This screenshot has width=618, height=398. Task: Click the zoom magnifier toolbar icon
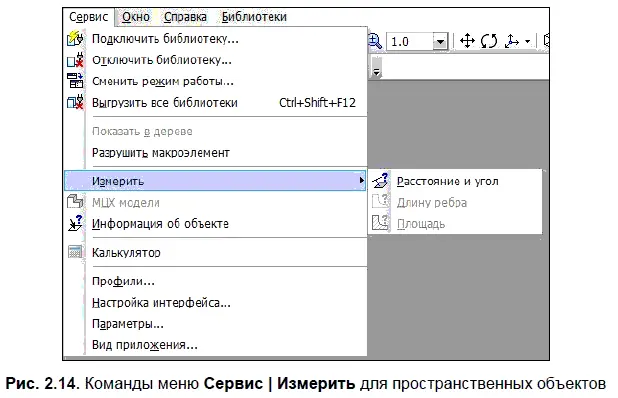click(x=375, y=41)
